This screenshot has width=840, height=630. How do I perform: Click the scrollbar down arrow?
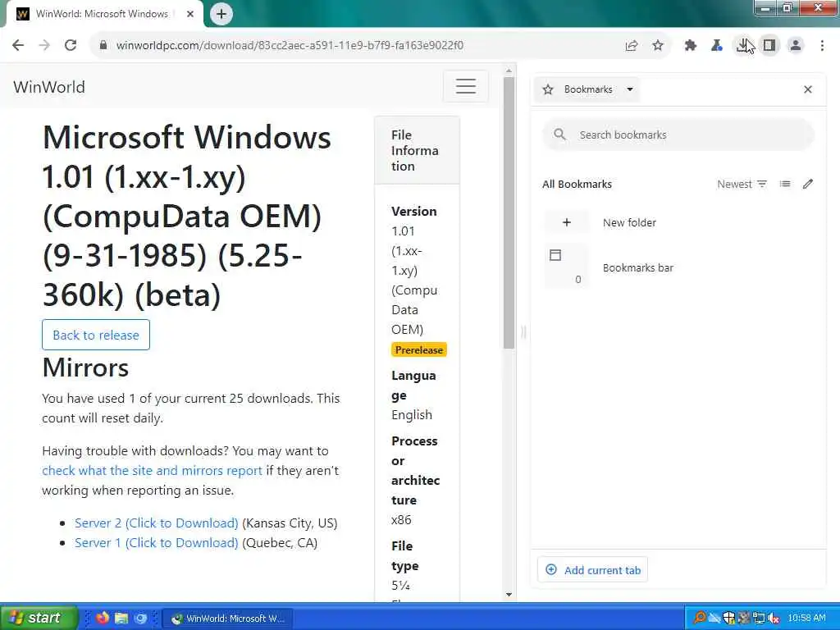(x=509, y=595)
